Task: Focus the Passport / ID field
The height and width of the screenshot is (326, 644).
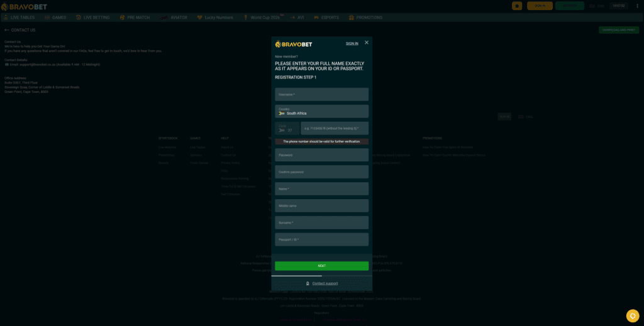Action: click(x=321, y=239)
